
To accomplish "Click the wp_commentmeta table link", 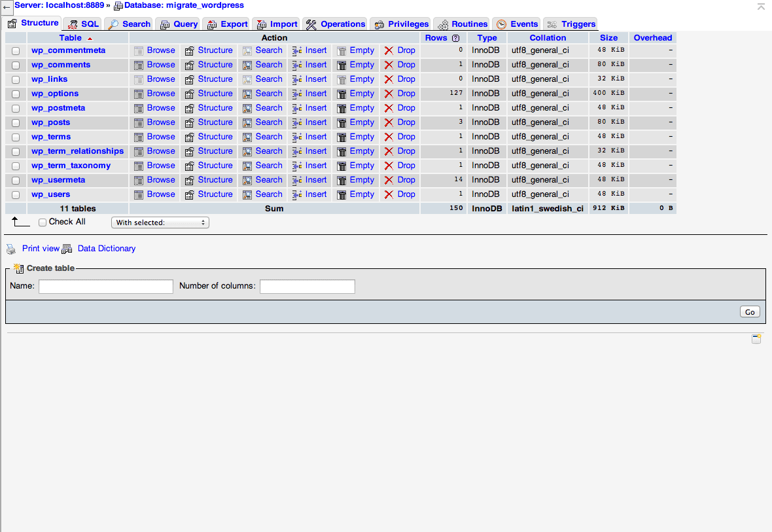I will pyautogui.click(x=68, y=50).
